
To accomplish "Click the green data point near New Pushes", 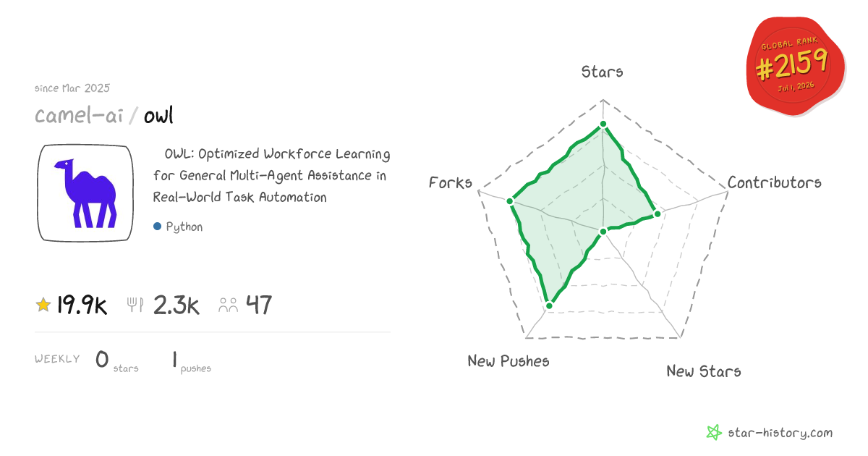I will 549,306.
